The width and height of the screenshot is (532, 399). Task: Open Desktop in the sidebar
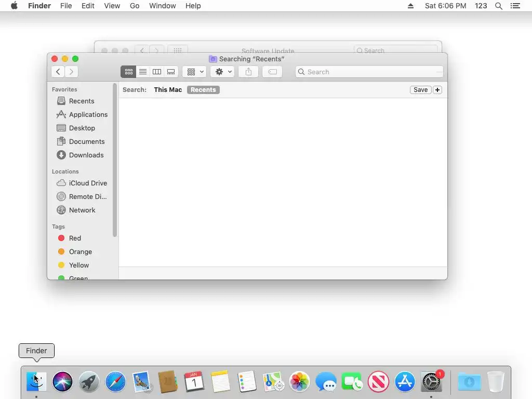tap(82, 128)
